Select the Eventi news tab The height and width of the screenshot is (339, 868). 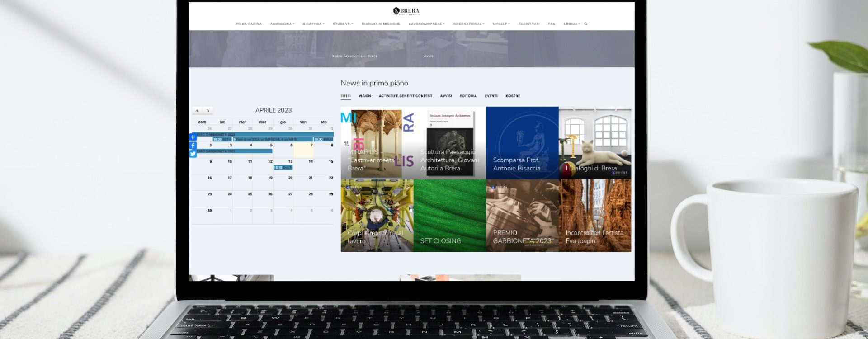(491, 96)
